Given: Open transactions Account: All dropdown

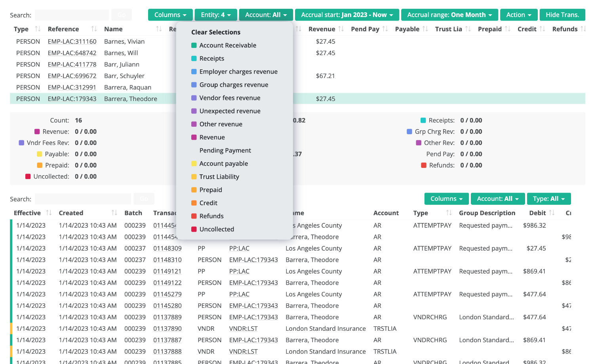Looking at the screenshot, I should pos(498,199).
